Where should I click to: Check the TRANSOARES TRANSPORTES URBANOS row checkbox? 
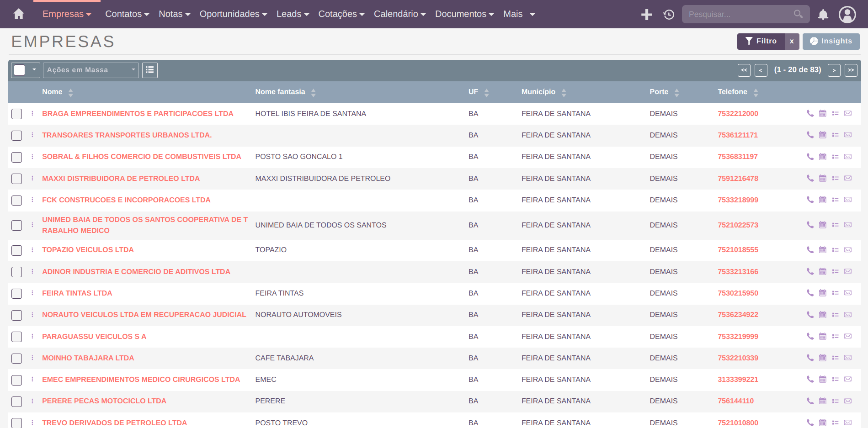(x=17, y=136)
